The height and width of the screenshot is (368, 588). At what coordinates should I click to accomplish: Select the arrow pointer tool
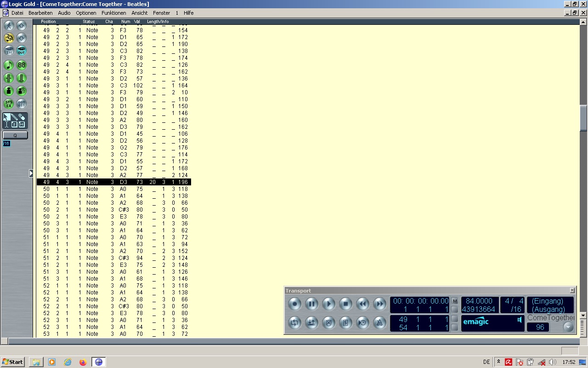(x=7, y=117)
